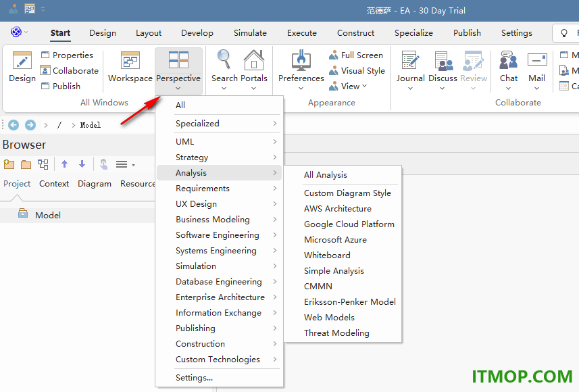Click the forward navigation arrow
The width and height of the screenshot is (579, 392).
point(30,125)
